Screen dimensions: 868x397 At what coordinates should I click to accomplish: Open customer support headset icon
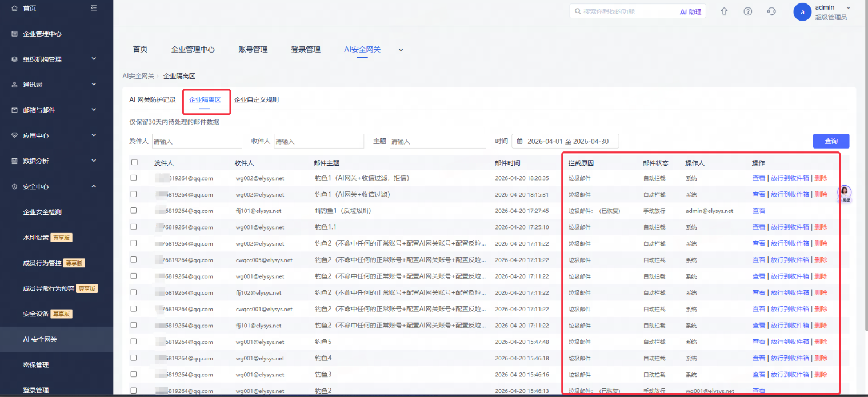pos(771,11)
